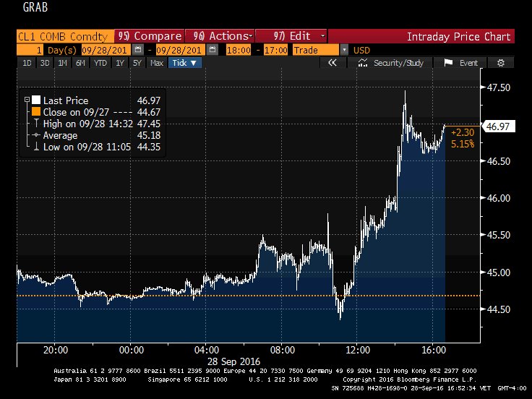Toggle Last Price white legend swatch

pos(34,100)
